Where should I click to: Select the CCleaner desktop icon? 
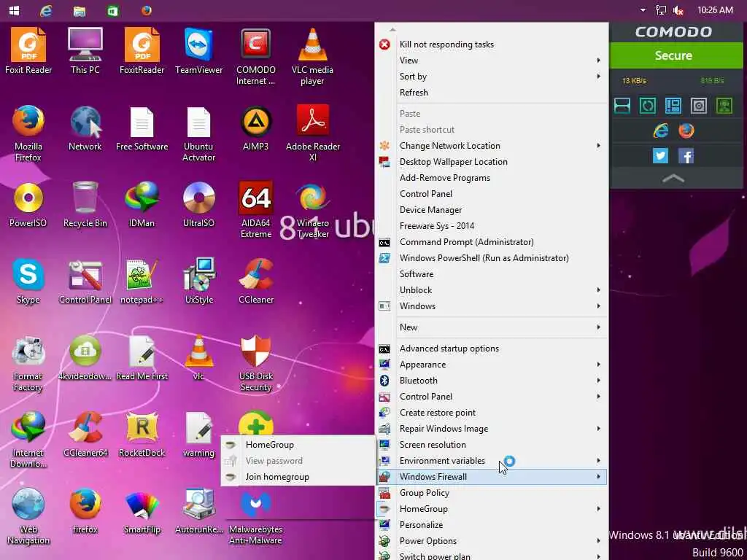pos(256,281)
